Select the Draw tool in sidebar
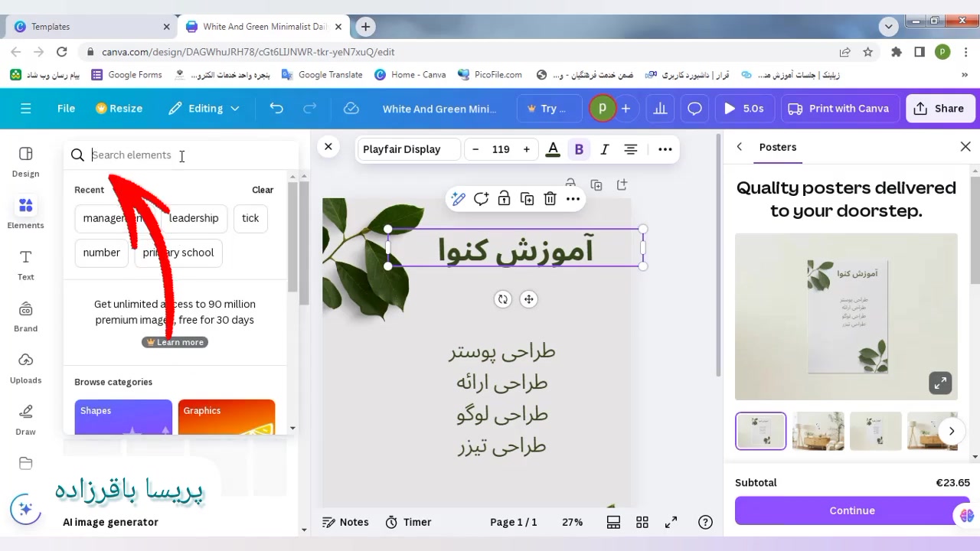This screenshot has width=980, height=551. tap(25, 419)
